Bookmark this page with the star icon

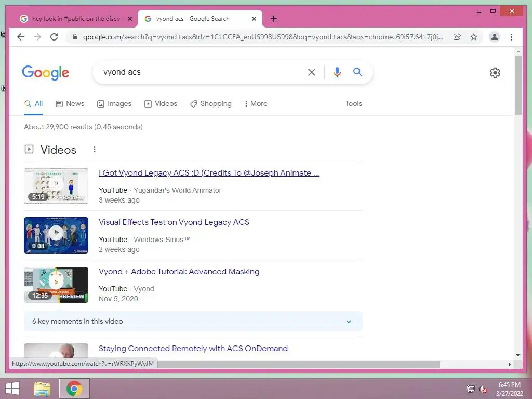coord(474,37)
